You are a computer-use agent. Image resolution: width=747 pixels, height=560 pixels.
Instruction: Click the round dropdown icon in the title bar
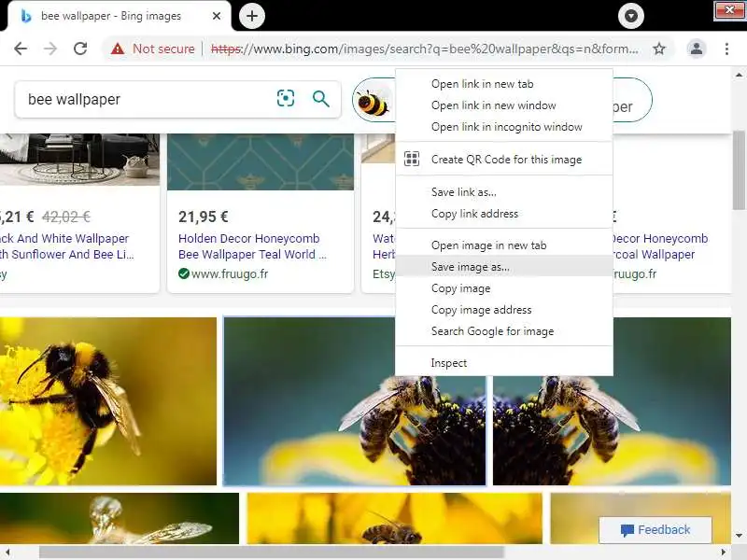pos(631,16)
